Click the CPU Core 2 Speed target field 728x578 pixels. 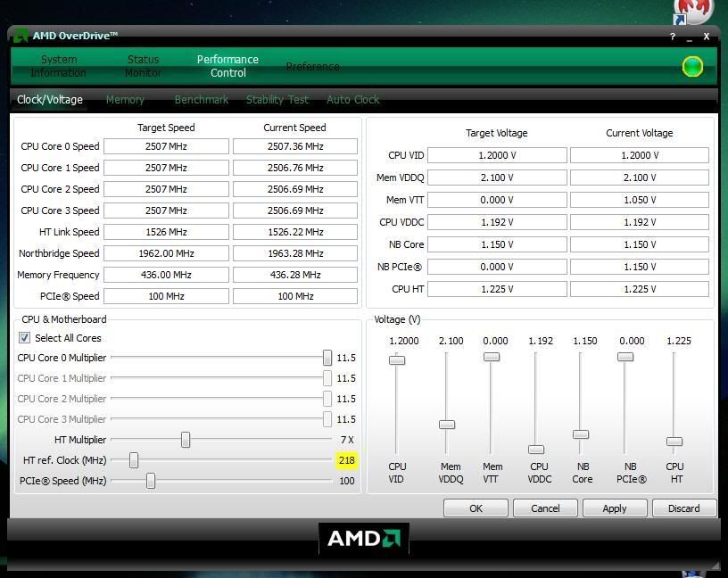(x=166, y=189)
